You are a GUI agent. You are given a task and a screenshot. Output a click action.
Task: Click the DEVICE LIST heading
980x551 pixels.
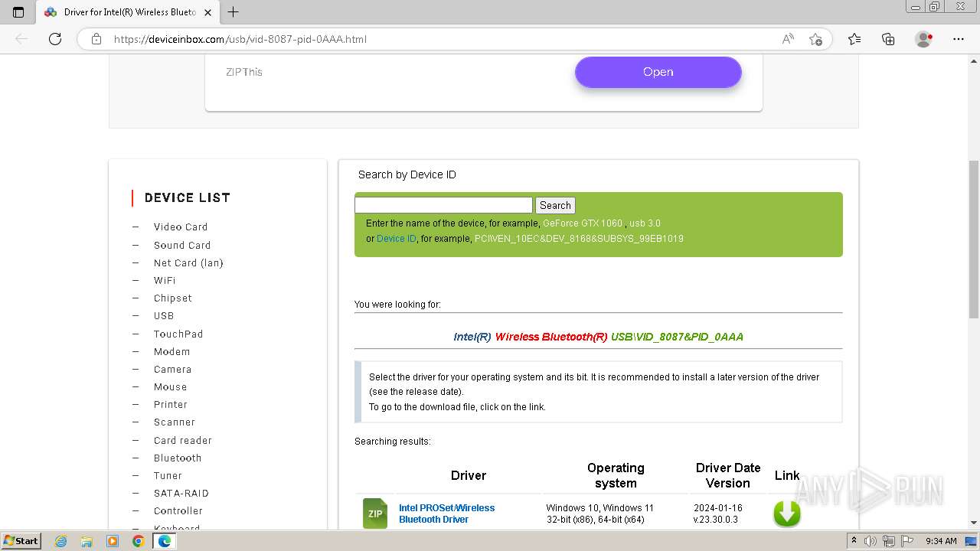tap(188, 197)
